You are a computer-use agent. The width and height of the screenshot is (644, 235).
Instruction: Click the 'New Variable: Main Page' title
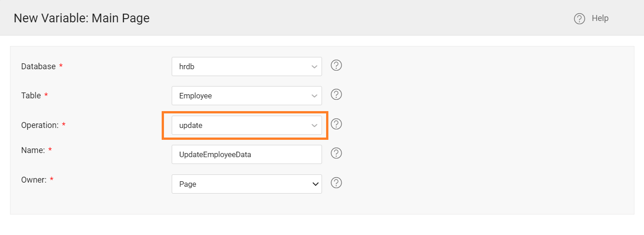82,18
